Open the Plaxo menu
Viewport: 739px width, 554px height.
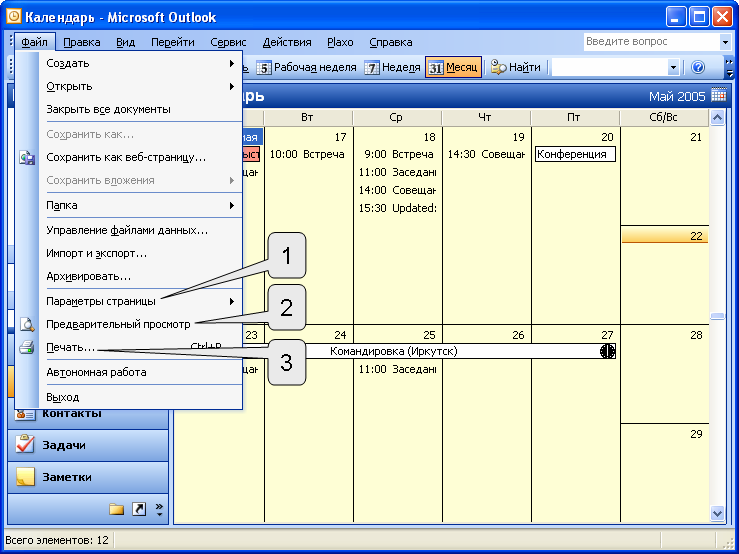(340, 42)
